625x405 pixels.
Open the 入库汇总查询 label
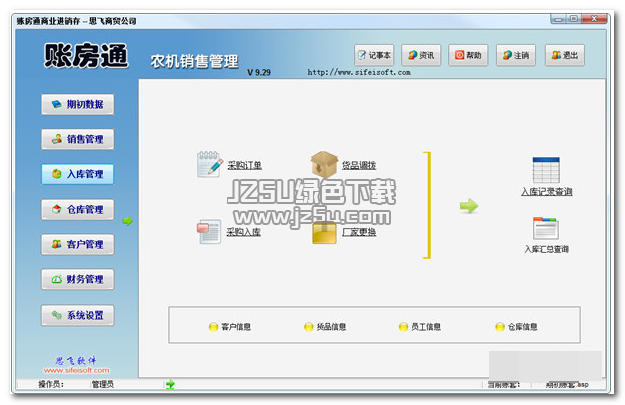pos(546,249)
